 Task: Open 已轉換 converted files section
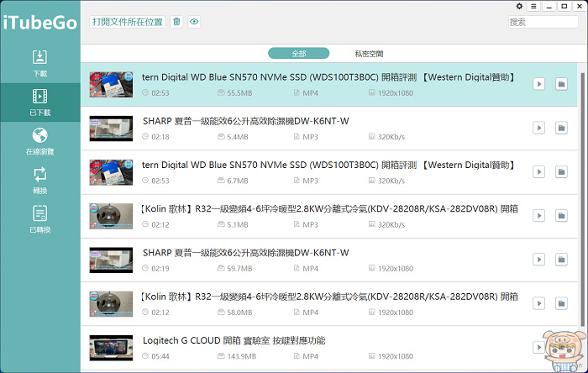pyautogui.click(x=39, y=219)
